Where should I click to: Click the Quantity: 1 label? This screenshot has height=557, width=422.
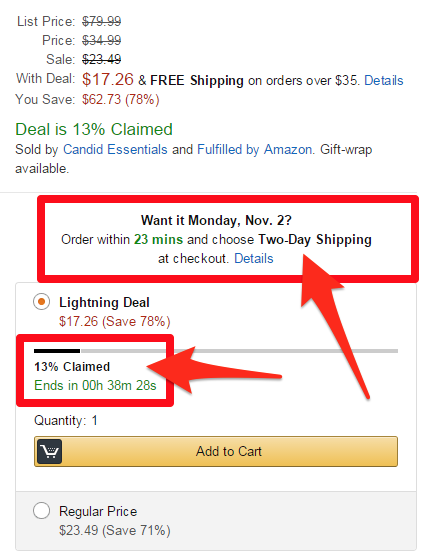tap(66, 421)
